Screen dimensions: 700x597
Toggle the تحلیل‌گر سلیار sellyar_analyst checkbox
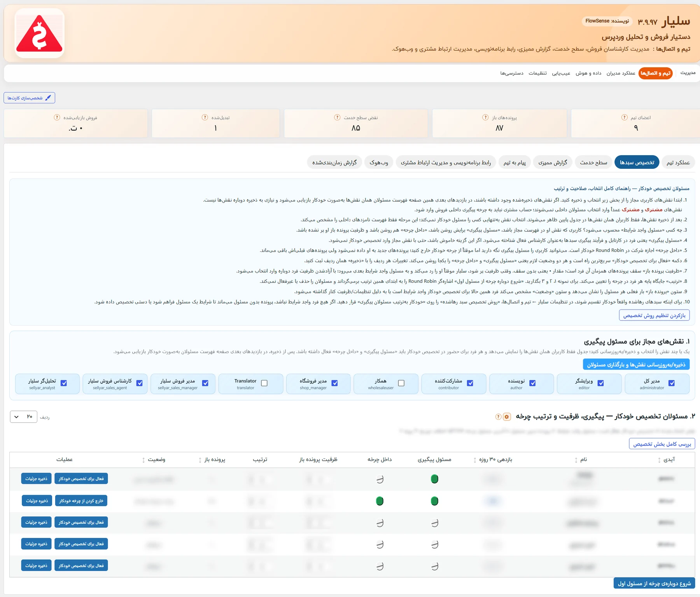pos(64,383)
